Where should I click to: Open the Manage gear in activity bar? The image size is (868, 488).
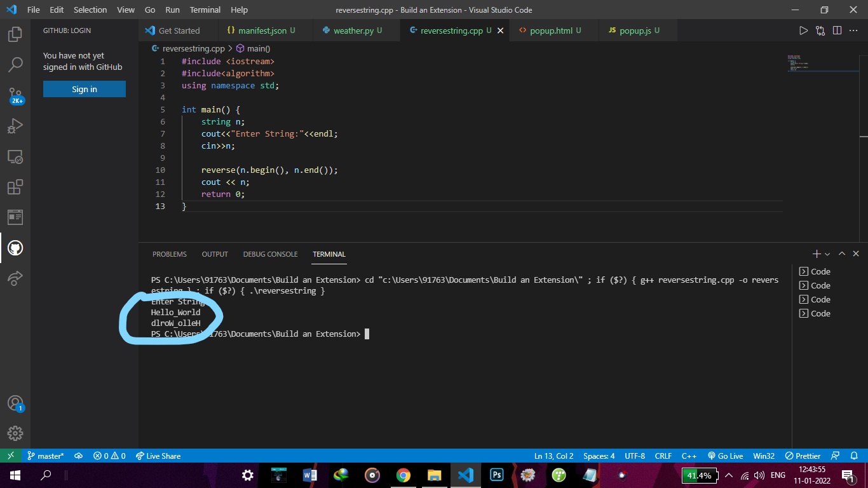[x=15, y=433]
